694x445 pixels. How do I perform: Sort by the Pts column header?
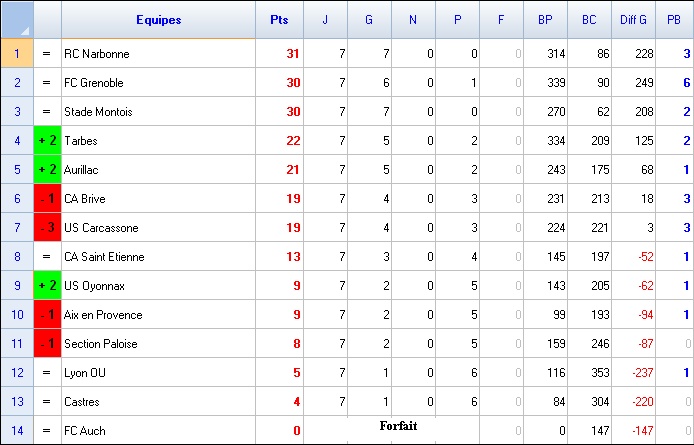pyautogui.click(x=279, y=20)
